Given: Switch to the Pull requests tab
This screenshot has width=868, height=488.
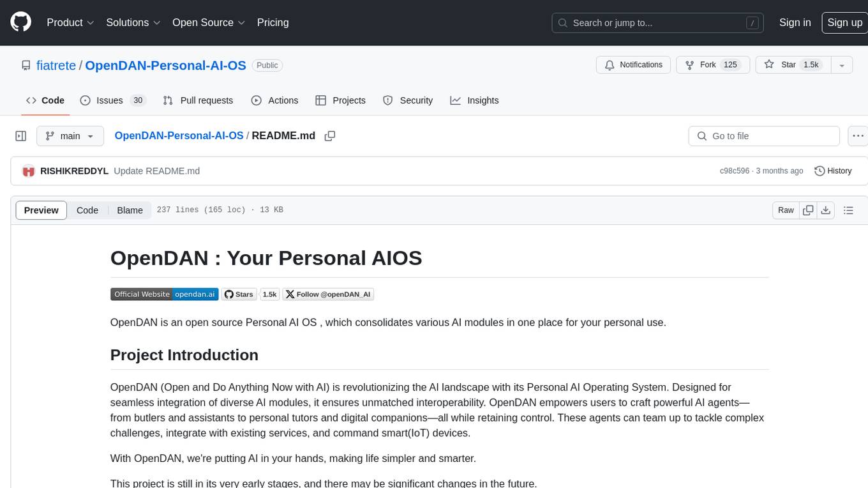Looking at the screenshot, I should pos(198,100).
